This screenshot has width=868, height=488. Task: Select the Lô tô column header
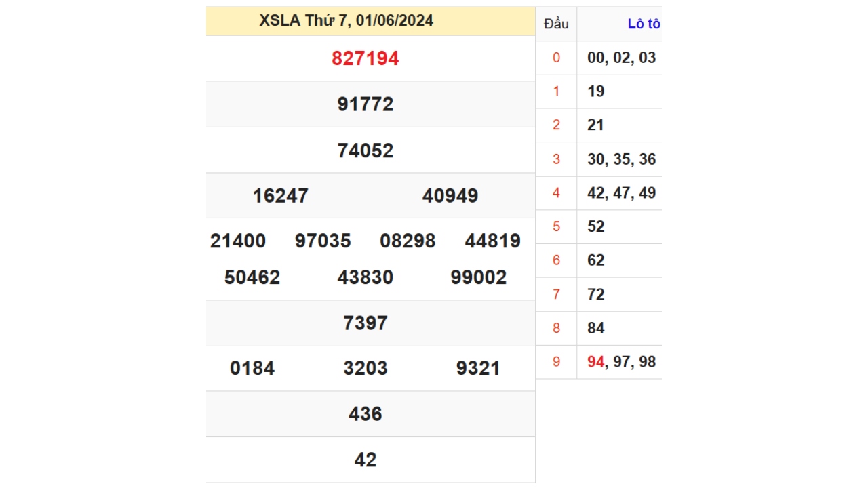644,24
